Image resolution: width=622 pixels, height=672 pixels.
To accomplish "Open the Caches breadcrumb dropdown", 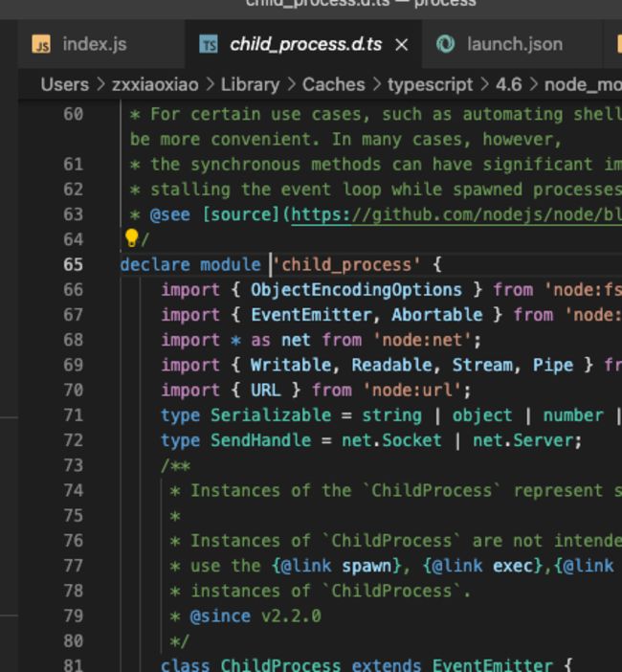I will (333, 84).
